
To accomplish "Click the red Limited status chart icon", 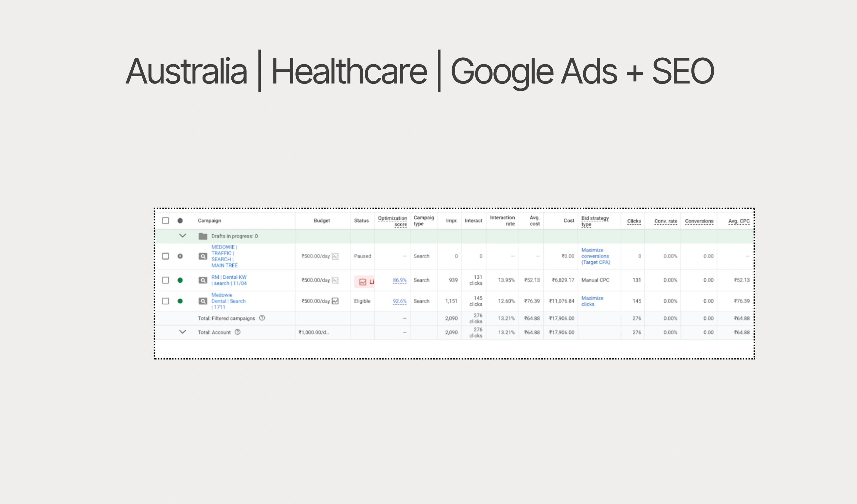I will pyautogui.click(x=363, y=282).
